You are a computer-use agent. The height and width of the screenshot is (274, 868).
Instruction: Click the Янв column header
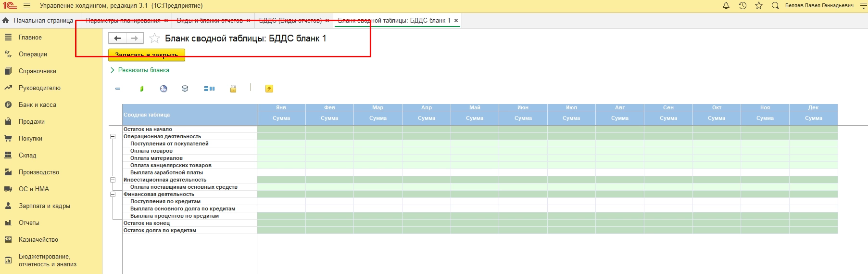281,107
